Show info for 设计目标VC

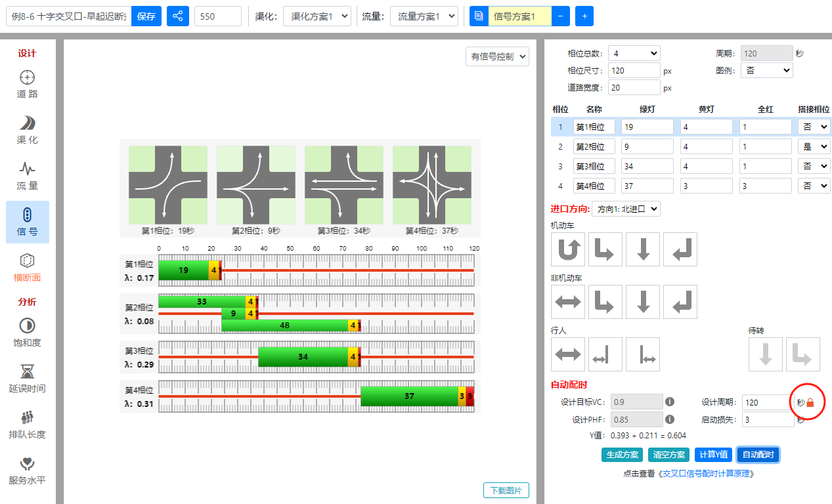click(x=670, y=401)
